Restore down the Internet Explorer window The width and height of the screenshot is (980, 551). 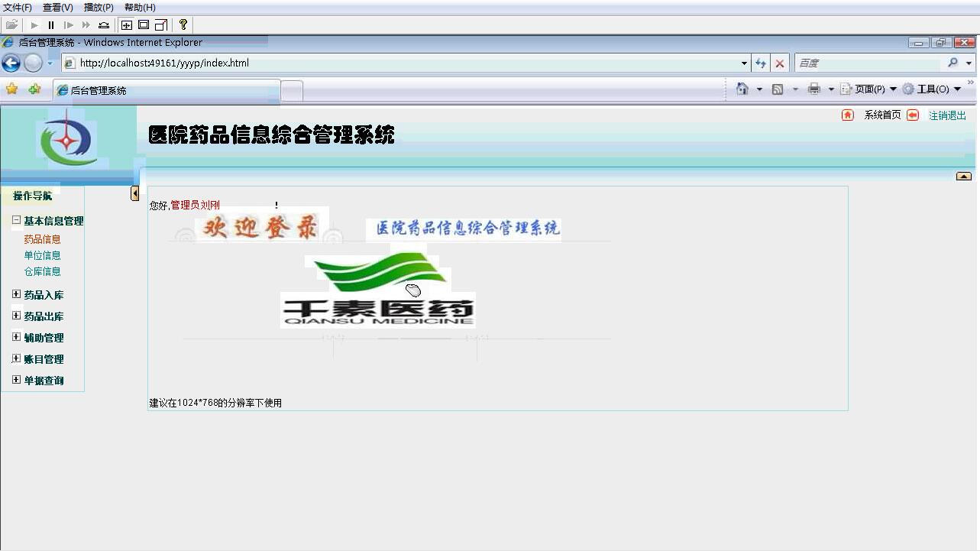click(x=942, y=43)
